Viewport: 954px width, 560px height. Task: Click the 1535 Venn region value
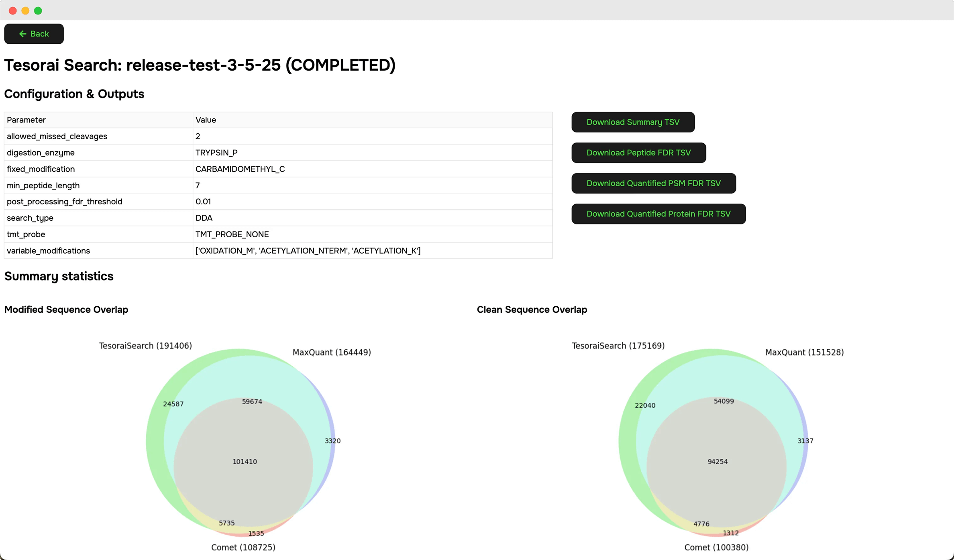[256, 534]
